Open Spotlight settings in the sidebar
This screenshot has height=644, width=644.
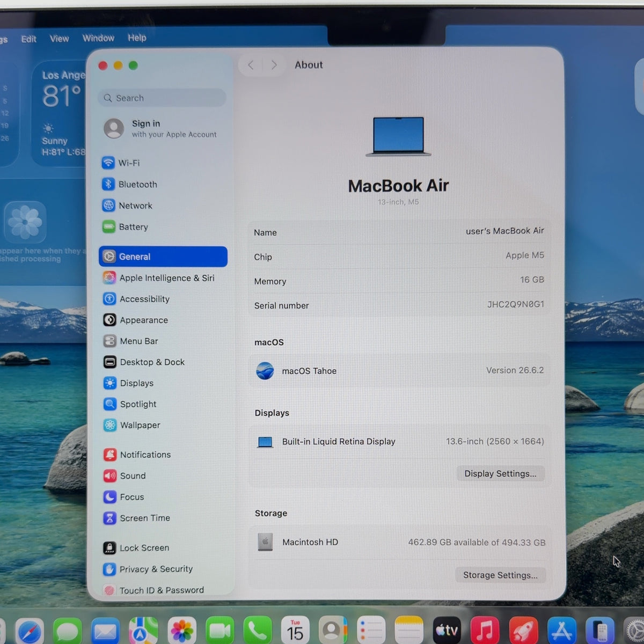click(163, 404)
